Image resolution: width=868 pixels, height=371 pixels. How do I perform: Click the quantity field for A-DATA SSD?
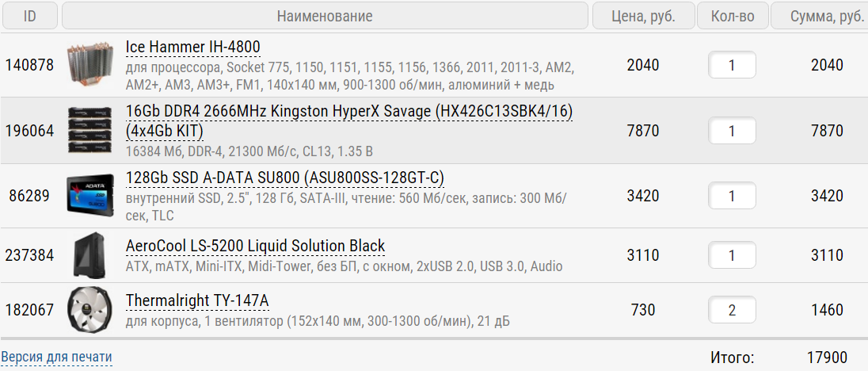732,195
